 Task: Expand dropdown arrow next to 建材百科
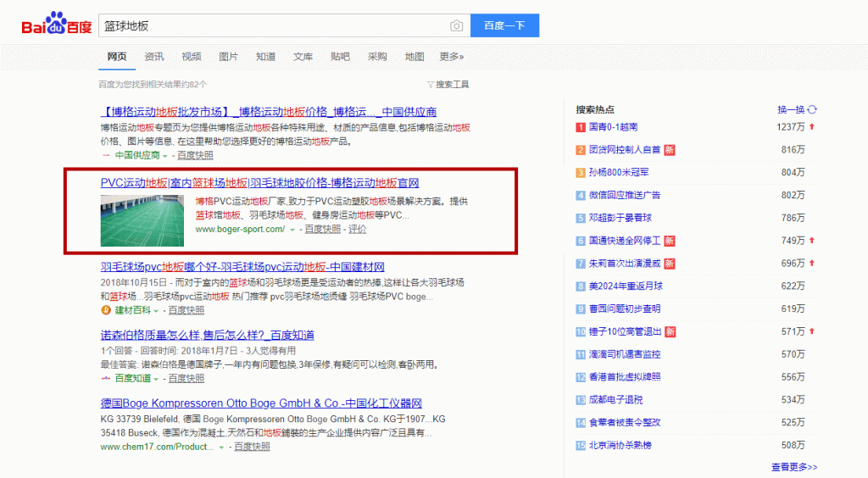click(x=156, y=311)
